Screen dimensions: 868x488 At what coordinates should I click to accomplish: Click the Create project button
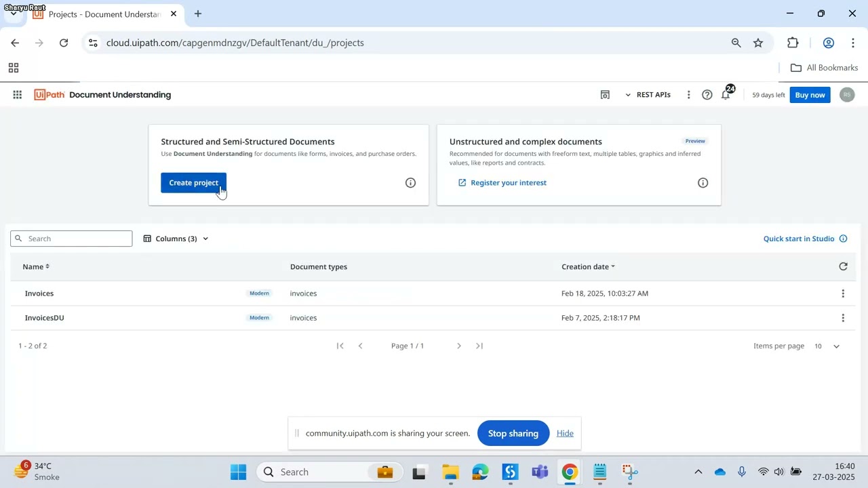[x=193, y=183]
